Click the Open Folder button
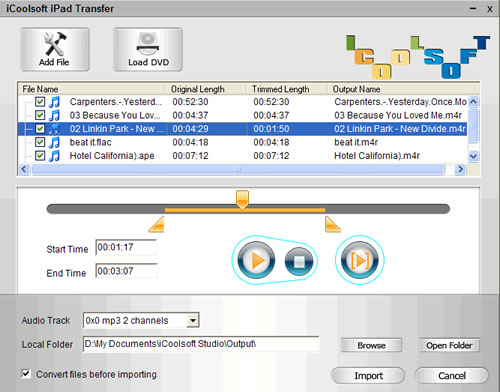Screen dimensions: 500x392 [x=449, y=345]
